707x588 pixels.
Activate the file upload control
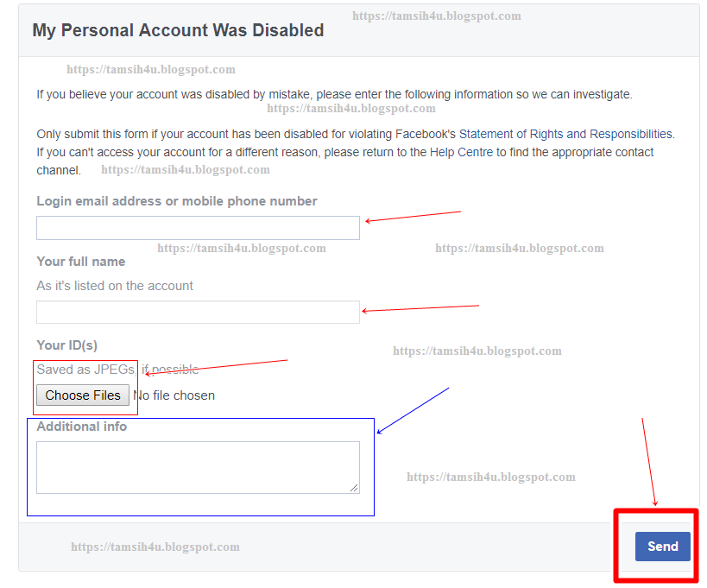point(82,395)
